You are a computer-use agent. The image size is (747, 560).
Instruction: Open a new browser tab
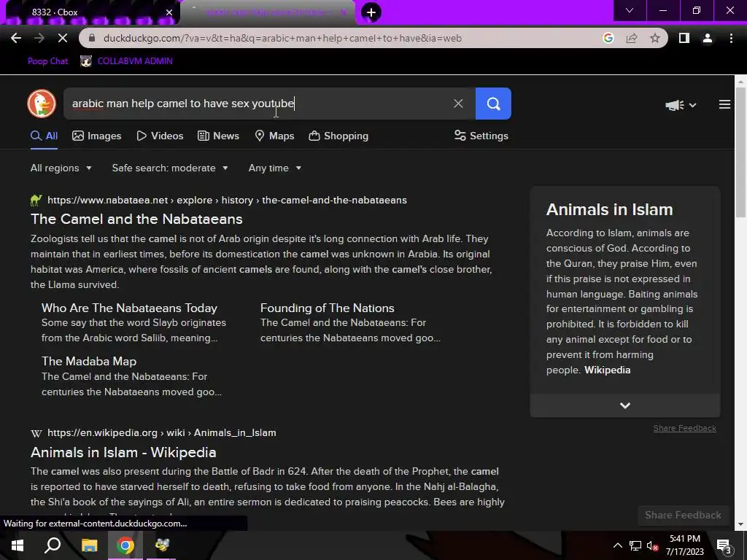pyautogui.click(x=371, y=12)
